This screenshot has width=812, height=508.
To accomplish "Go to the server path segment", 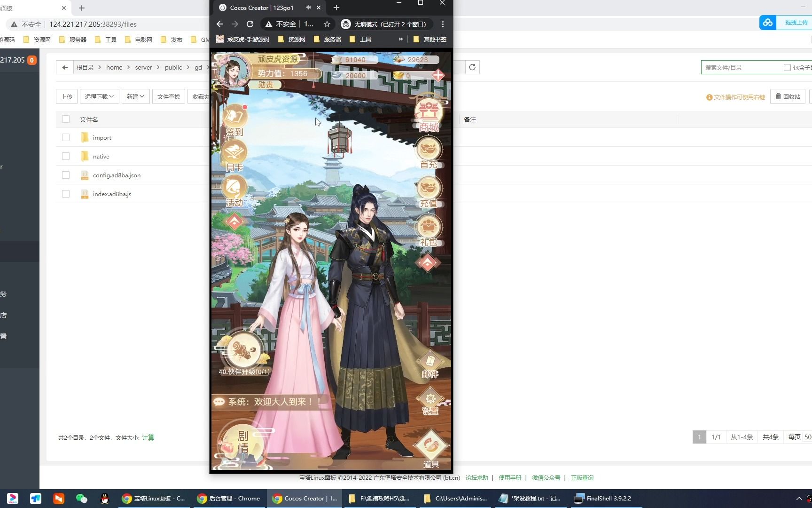I will click(143, 67).
